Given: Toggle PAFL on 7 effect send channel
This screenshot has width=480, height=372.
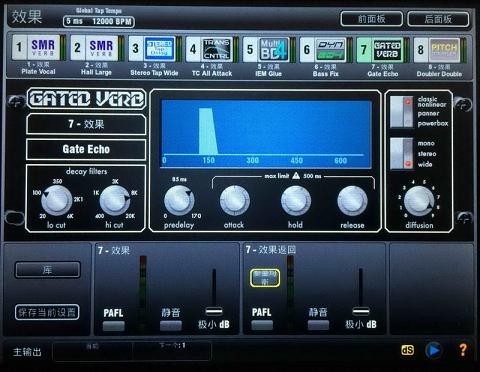Looking at the screenshot, I should click(113, 326).
